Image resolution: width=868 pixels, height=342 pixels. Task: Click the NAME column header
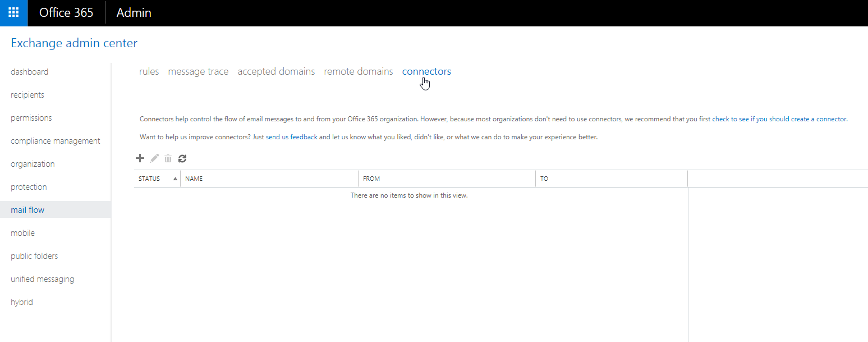pyautogui.click(x=194, y=178)
